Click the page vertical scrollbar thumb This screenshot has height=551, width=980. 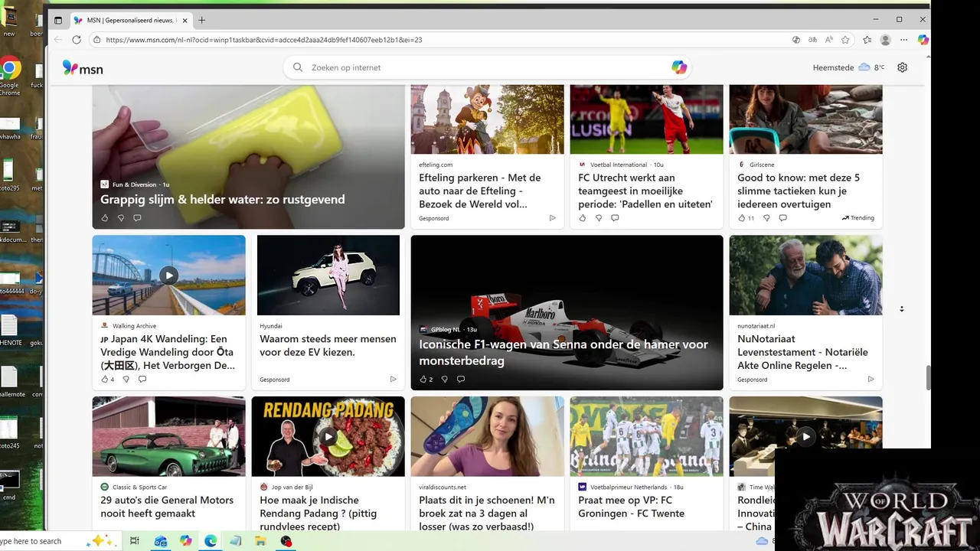[929, 378]
